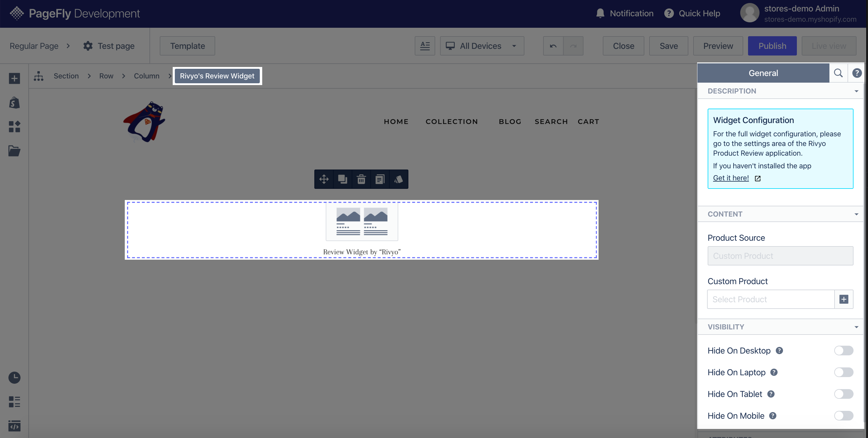Open the custom code editor icon
868x438 pixels.
(14, 426)
